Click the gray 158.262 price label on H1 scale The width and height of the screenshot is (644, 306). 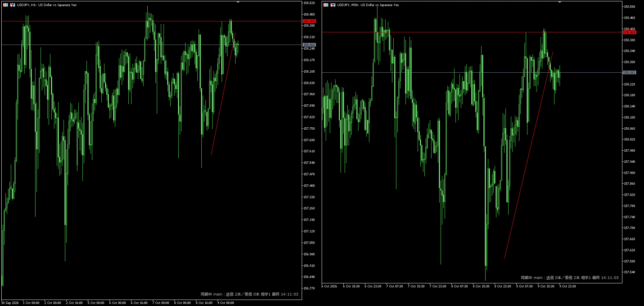pos(309,45)
